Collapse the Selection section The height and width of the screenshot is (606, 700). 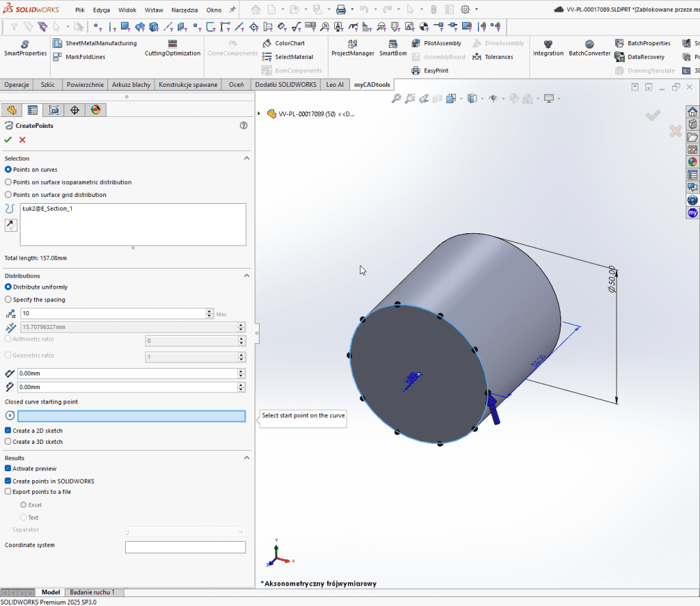coord(246,159)
